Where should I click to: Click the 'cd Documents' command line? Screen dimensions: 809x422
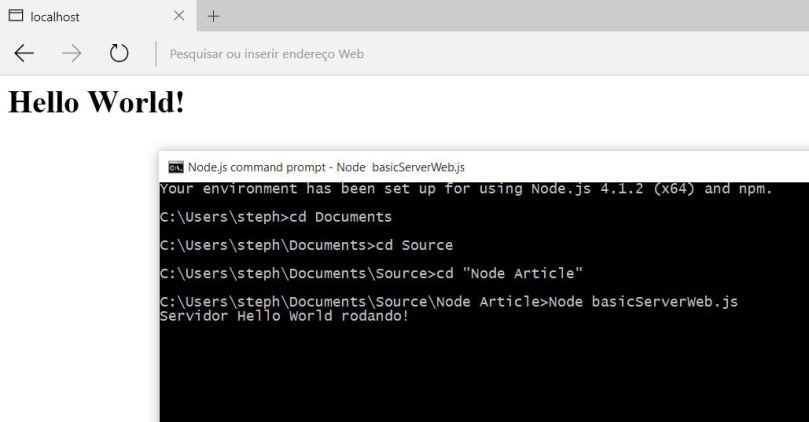(275, 217)
